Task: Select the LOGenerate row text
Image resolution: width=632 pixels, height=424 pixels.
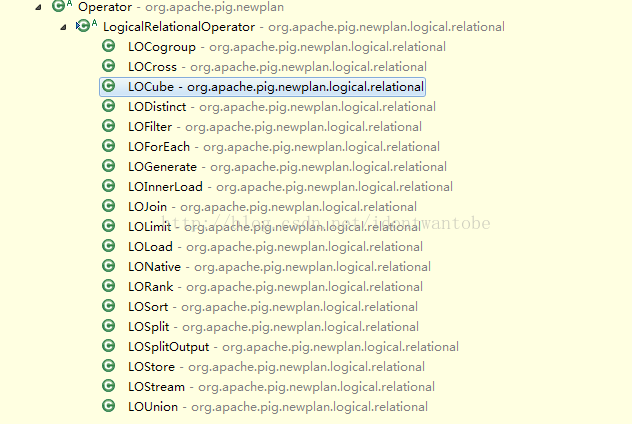Action: click(287, 167)
